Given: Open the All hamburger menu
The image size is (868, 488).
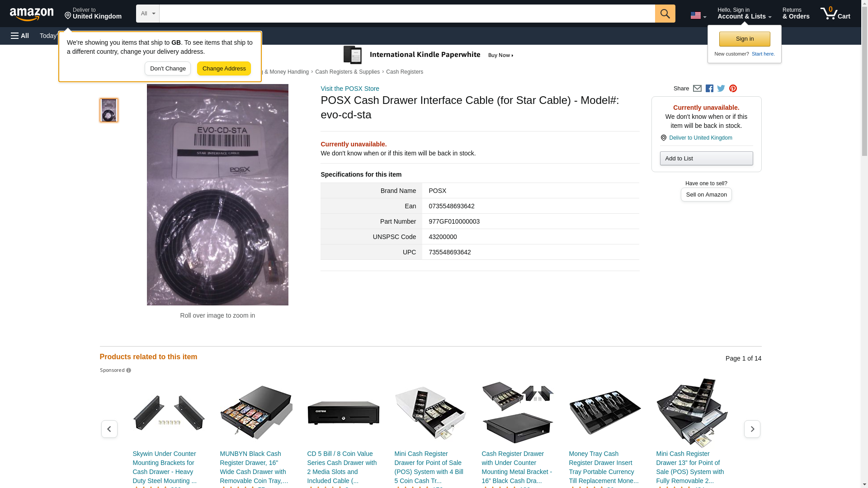Looking at the screenshot, I should pyautogui.click(x=20, y=36).
